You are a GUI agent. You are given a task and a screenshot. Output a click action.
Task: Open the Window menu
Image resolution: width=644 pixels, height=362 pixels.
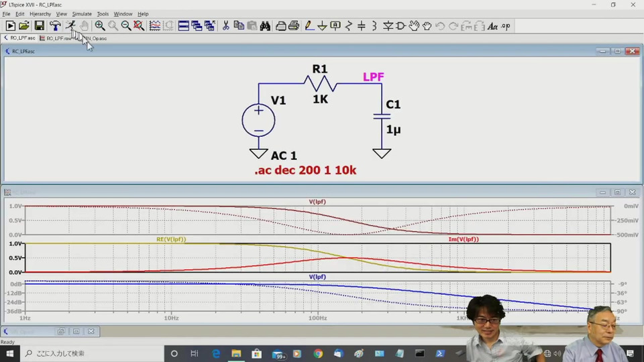123,13
